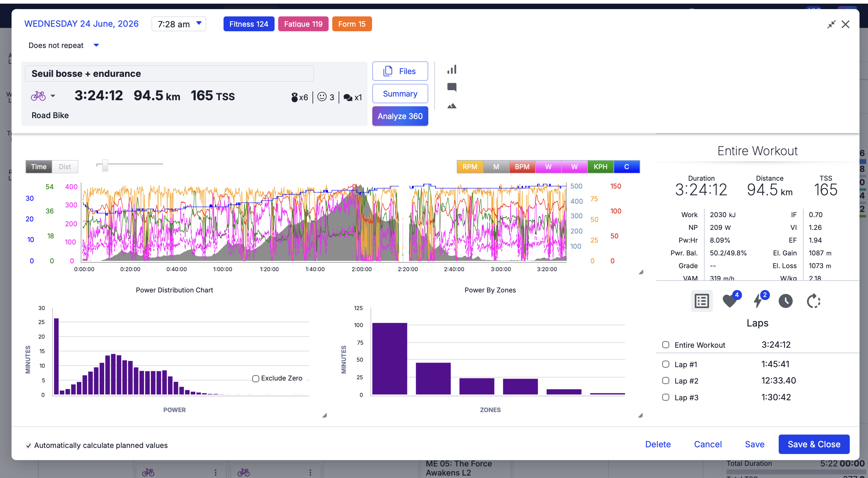
Task: Open the elevation mountain icon
Action: [x=452, y=106]
